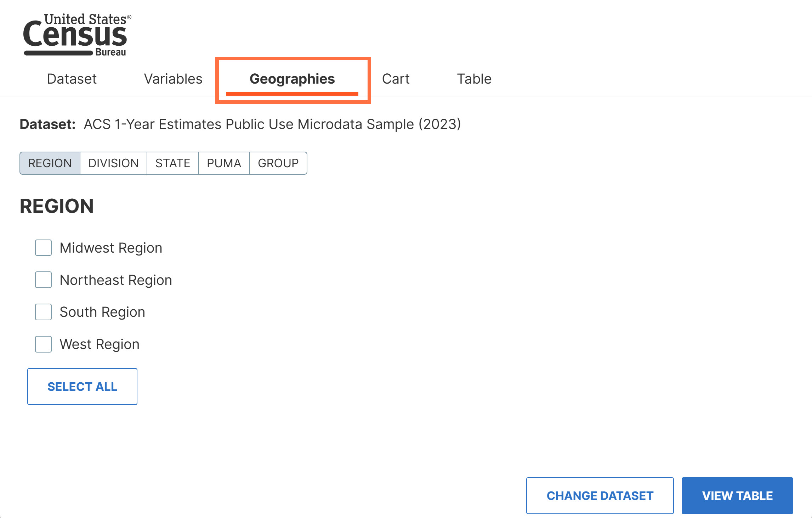Pick the GROUP geography option
This screenshot has height=518, width=812.
coord(278,163)
